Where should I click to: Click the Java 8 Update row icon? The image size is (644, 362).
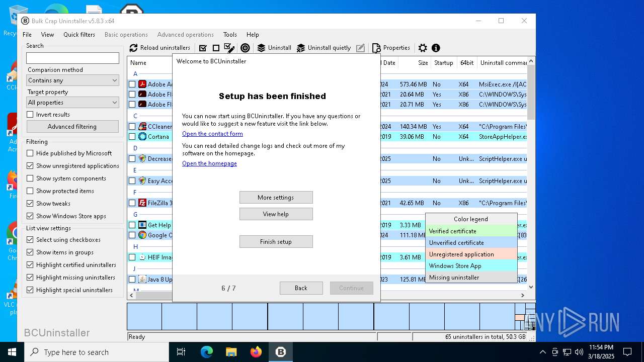click(142, 279)
